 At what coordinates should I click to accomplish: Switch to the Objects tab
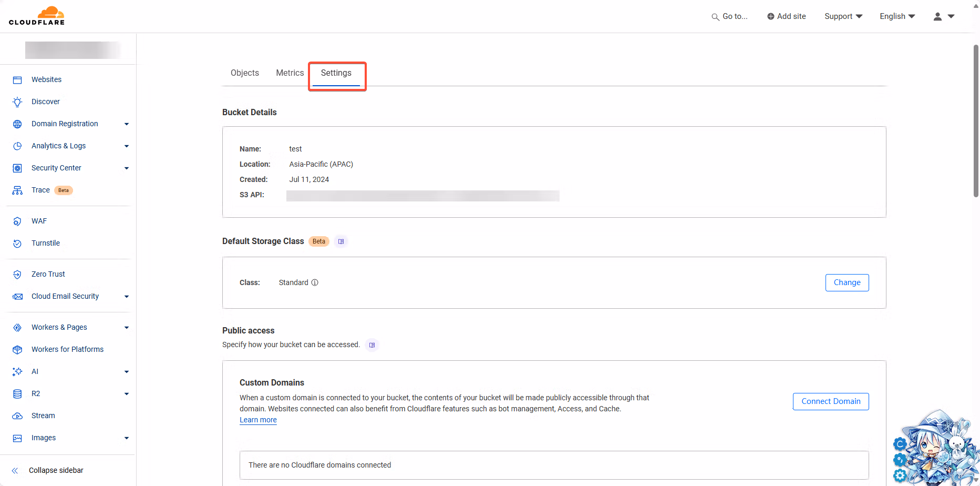point(245,73)
